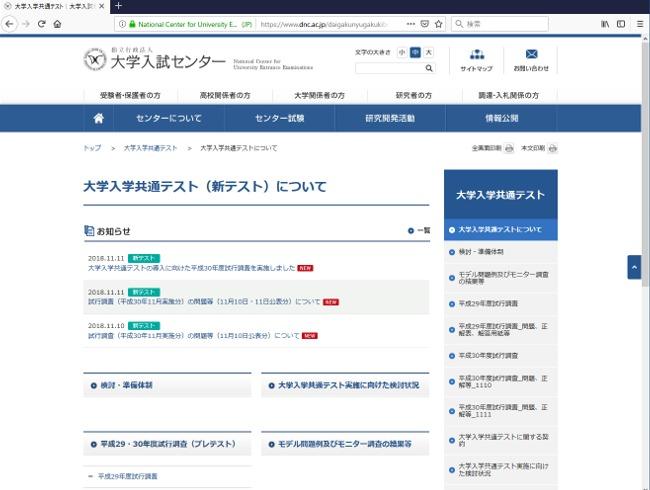Open the センターについて menu
The height and width of the screenshot is (490, 650).
pyautogui.click(x=169, y=119)
